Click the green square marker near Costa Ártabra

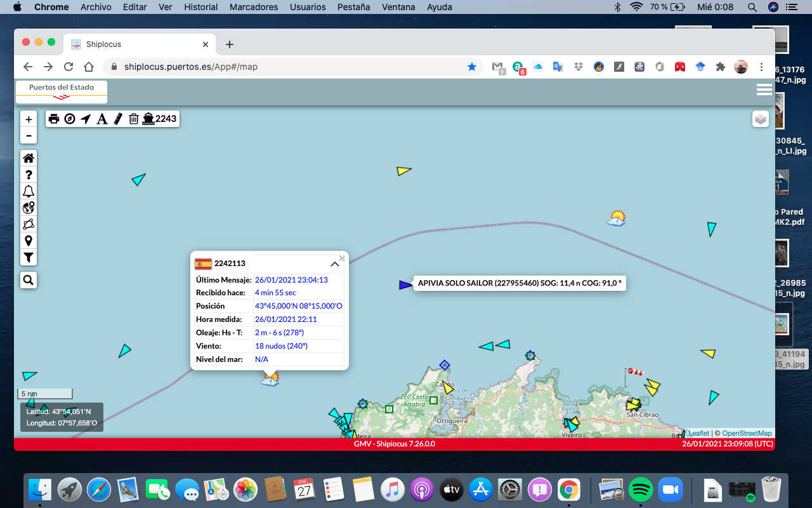click(433, 400)
